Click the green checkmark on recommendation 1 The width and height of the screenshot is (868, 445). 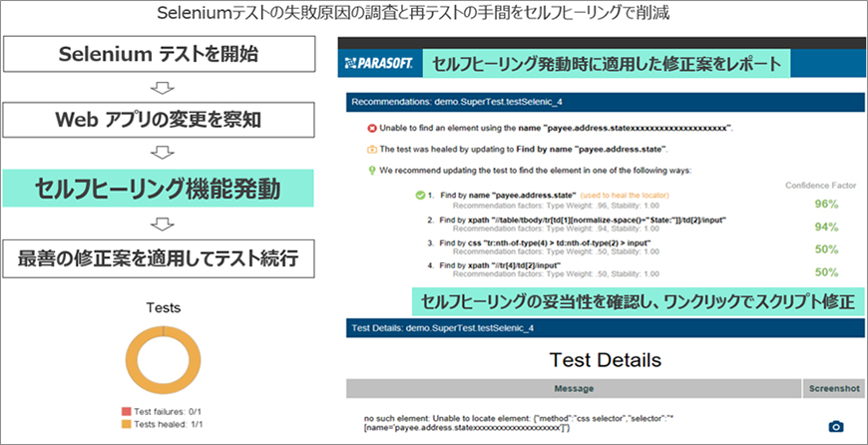[420, 195]
